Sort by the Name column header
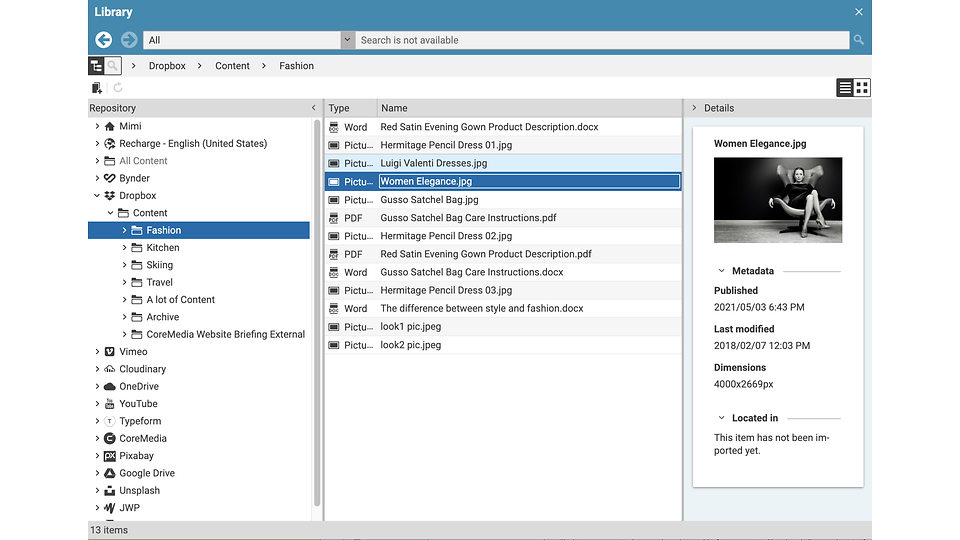This screenshot has height=540, width=960. tap(530, 108)
